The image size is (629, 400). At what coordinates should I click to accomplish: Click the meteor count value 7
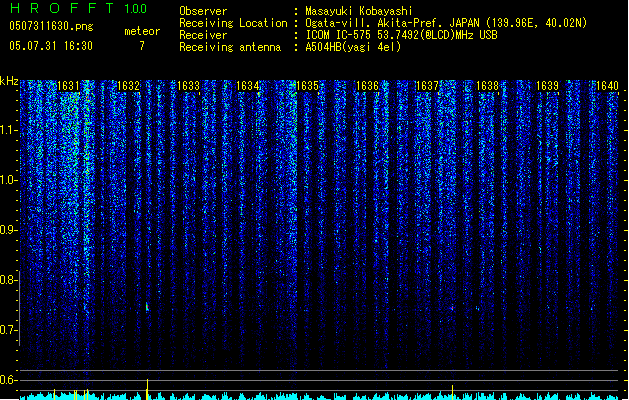(x=142, y=46)
